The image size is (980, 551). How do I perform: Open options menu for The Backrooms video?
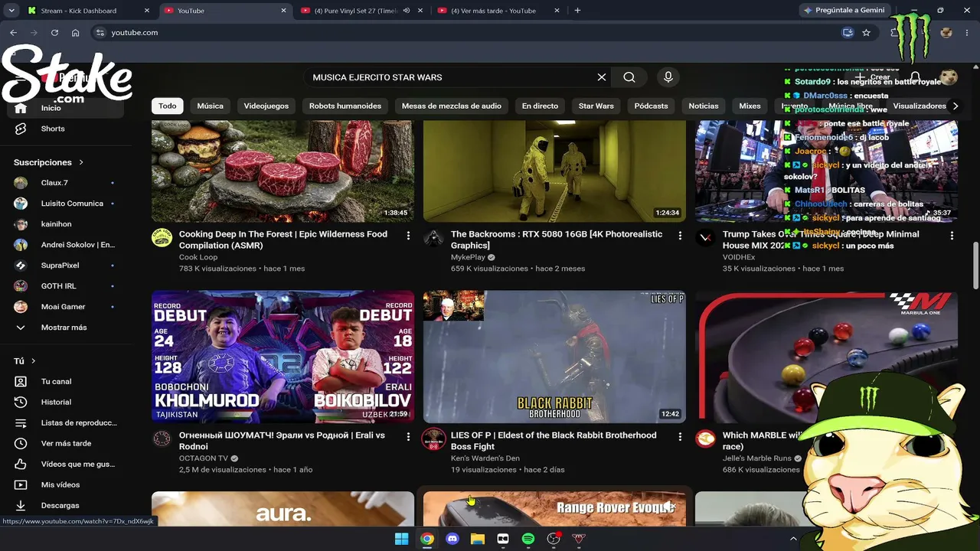click(x=680, y=236)
